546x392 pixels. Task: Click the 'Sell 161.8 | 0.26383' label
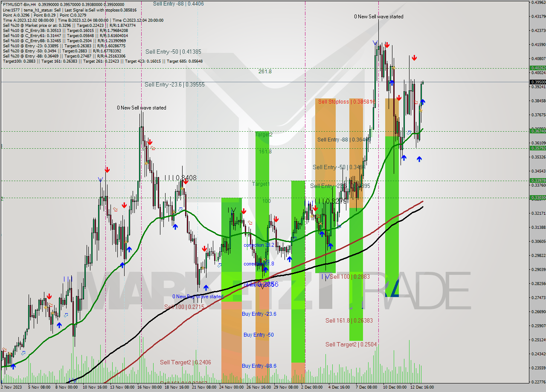(349, 320)
